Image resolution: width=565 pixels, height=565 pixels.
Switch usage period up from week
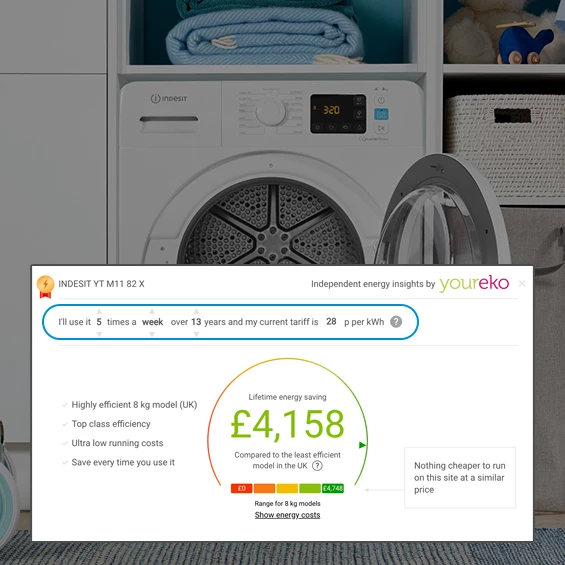[152, 311]
